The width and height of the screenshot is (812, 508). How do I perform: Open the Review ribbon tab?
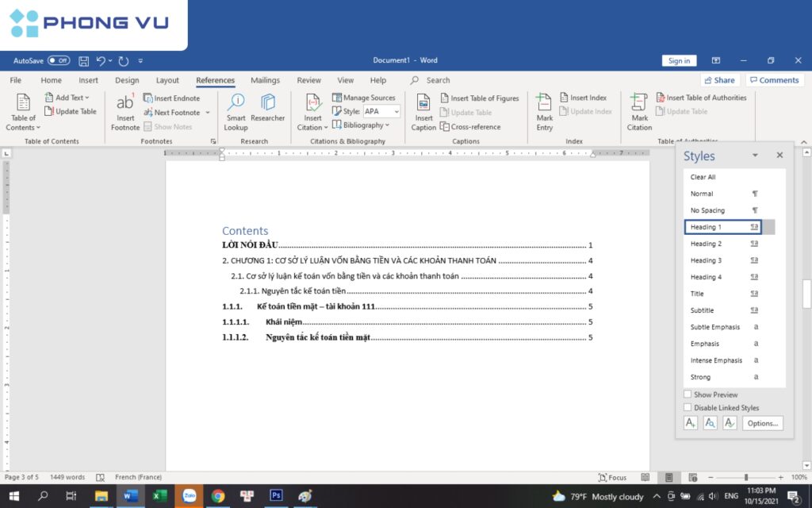(x=309, y=79)
